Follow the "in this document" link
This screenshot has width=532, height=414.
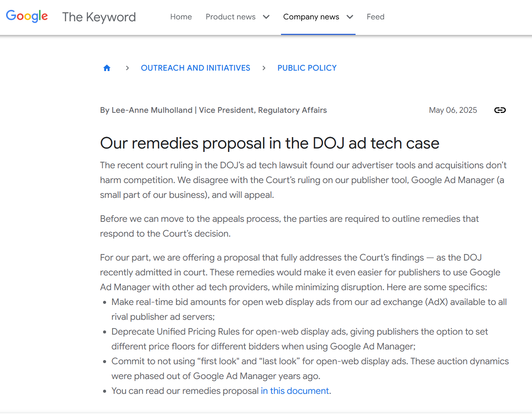tap(295, 391)
